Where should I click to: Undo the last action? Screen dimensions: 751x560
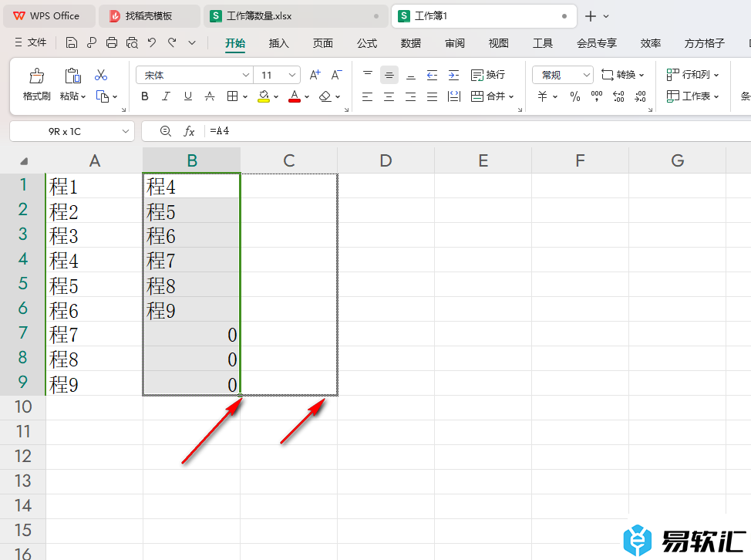coord(152,43)
